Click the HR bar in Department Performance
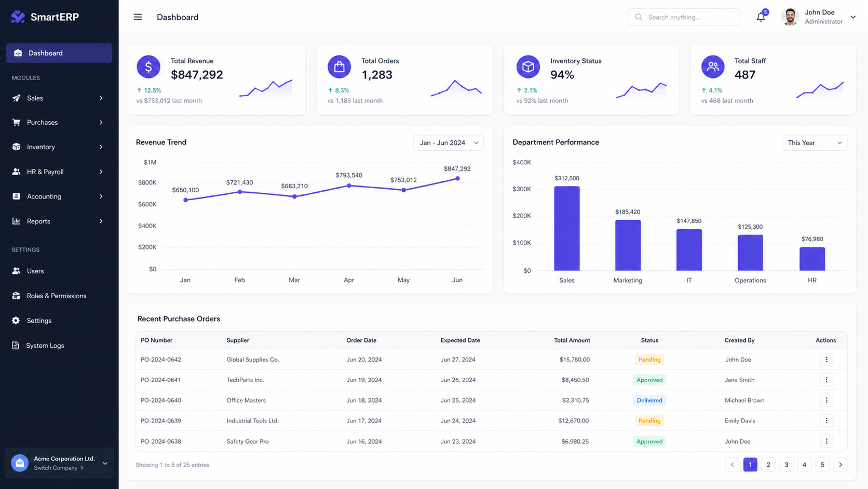Screen dimensions: 868x489 click(x=812, y=259)
